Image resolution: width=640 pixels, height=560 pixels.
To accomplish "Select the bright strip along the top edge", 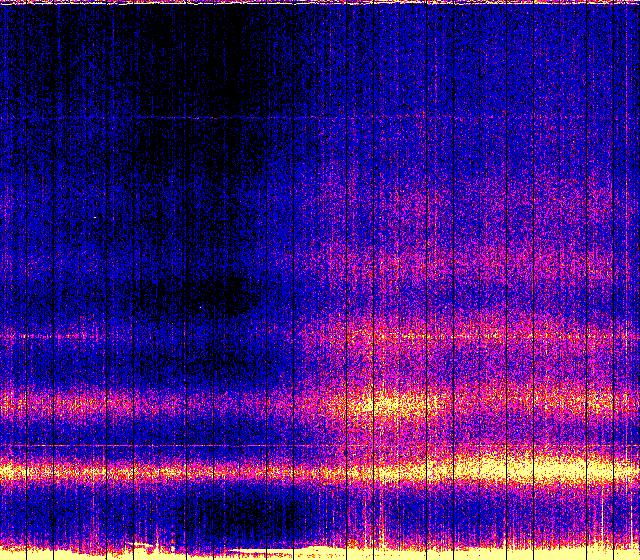I will (320, 3).
